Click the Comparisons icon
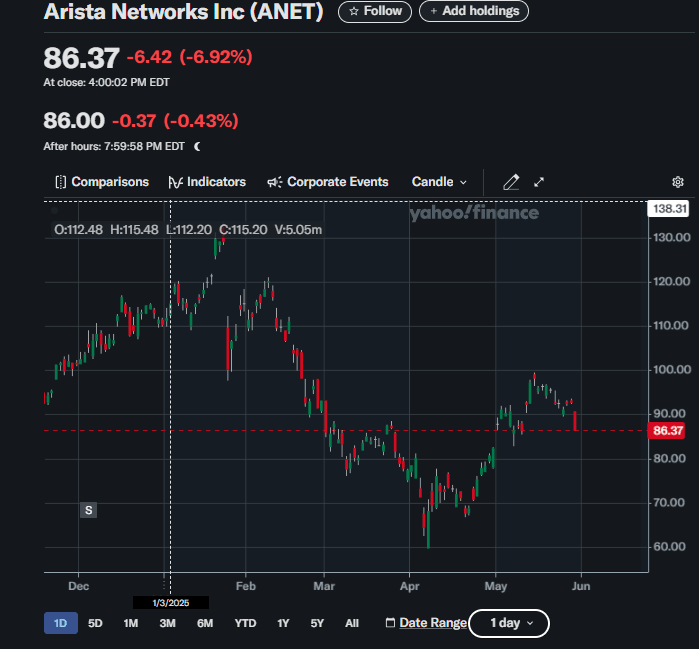The image size is (699, 649). pyautogui.click(x=60, y=182)
